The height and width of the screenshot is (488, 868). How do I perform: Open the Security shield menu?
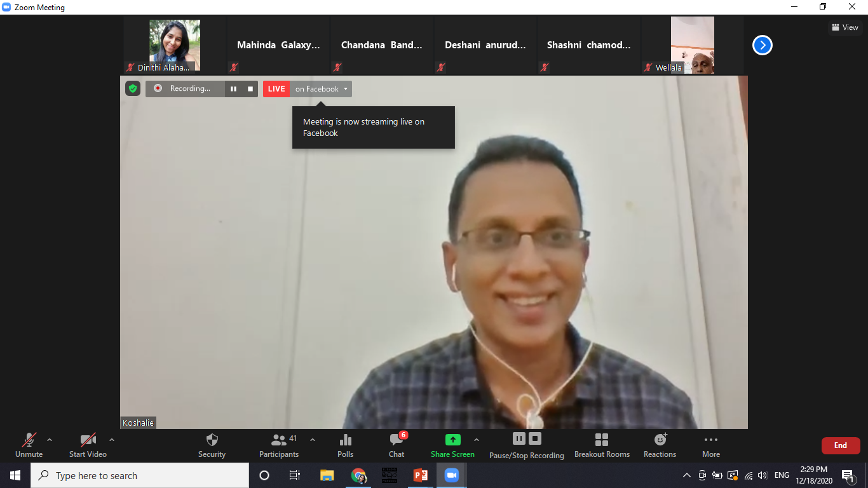212,445
